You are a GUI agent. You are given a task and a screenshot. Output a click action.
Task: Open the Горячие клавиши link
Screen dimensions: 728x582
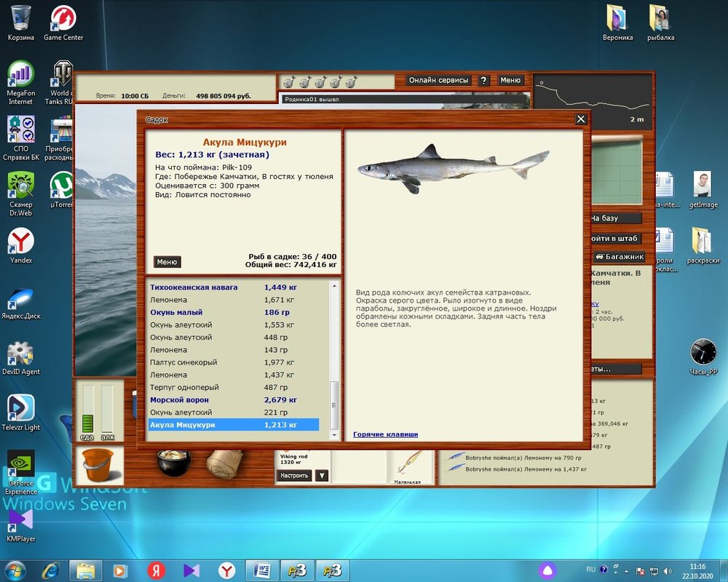(x=385, y=434)
